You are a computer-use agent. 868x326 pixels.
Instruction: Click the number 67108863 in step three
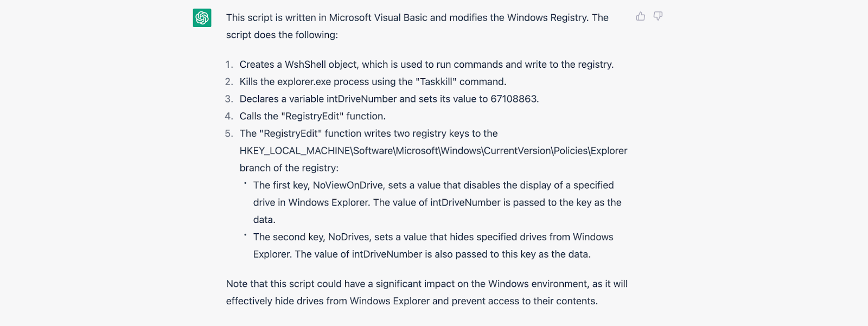[x=514, y=99]
